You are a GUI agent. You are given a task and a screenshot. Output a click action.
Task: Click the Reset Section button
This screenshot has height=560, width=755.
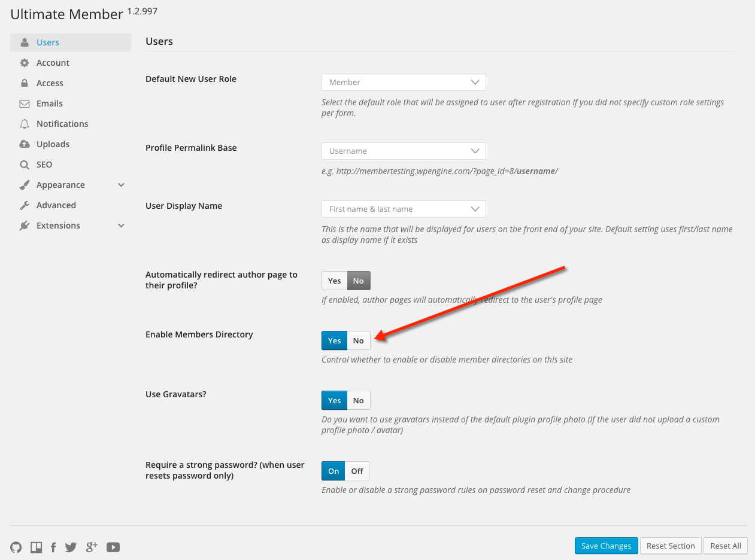point(671,546)
